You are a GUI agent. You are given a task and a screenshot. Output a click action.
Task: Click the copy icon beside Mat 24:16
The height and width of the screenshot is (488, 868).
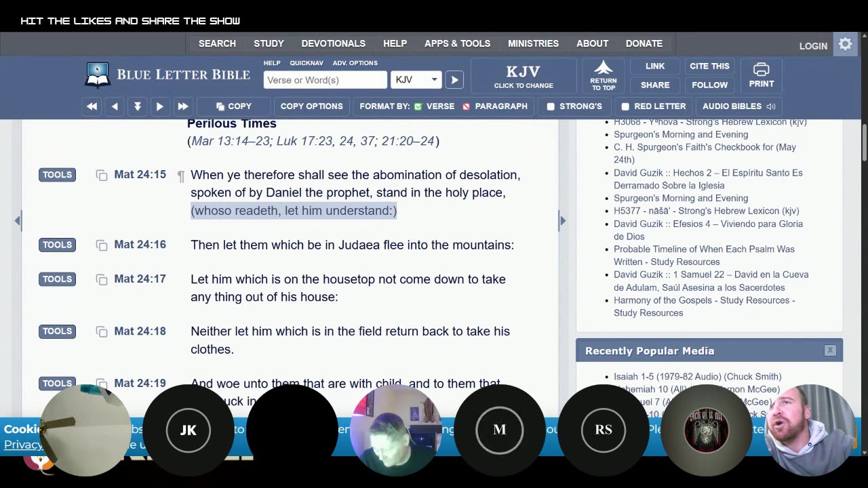coord(102,245)
